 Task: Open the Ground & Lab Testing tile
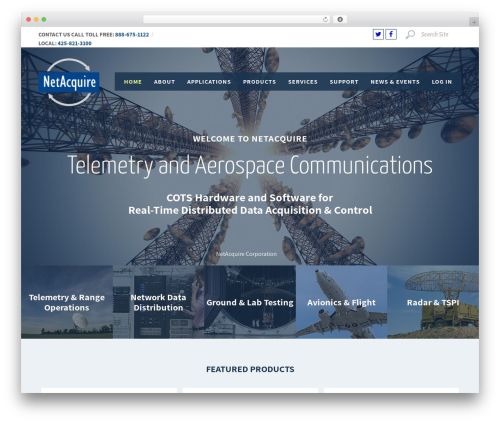pyautogui.click(x=250, y=302)
